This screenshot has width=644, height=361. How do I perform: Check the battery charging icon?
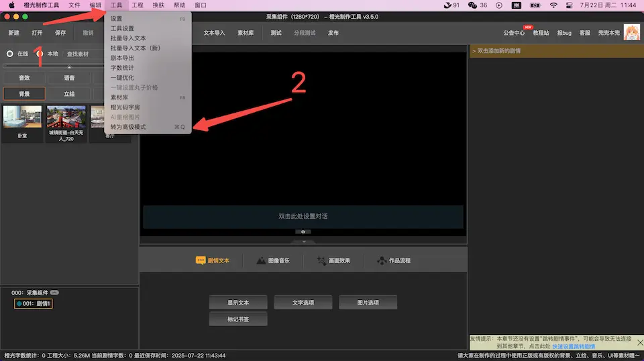pos(535,5)
